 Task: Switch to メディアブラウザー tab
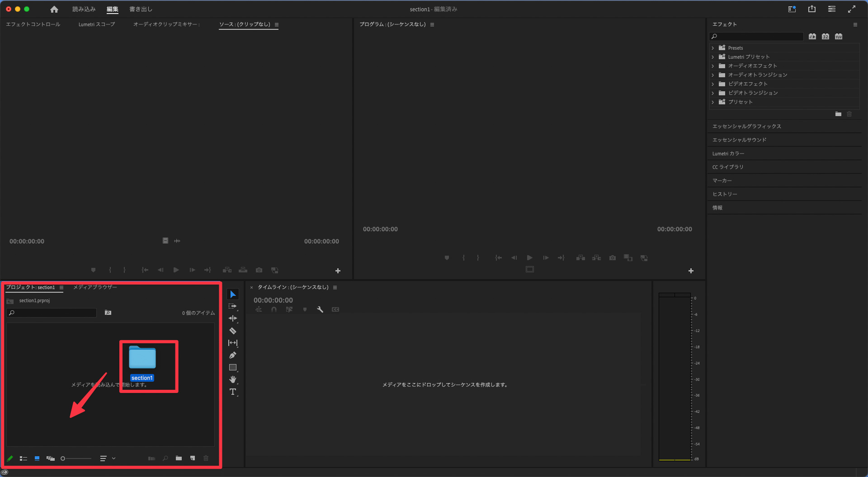coord(95,287)
